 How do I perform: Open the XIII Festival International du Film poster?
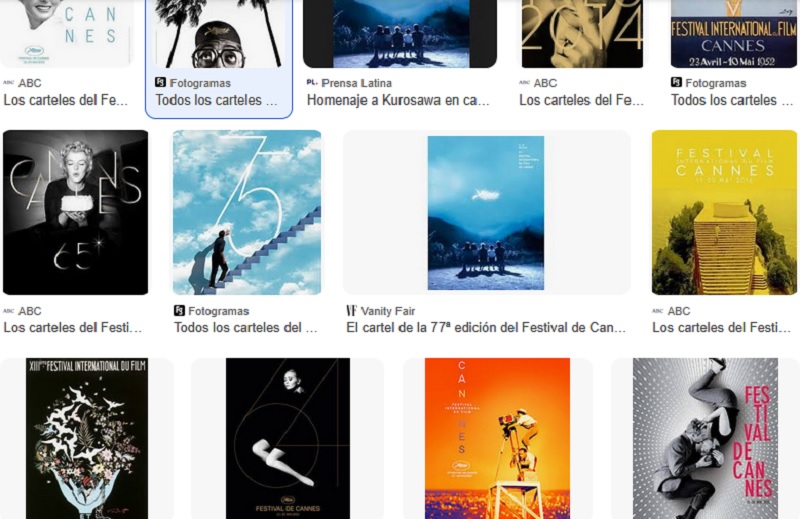coord(87,438)
